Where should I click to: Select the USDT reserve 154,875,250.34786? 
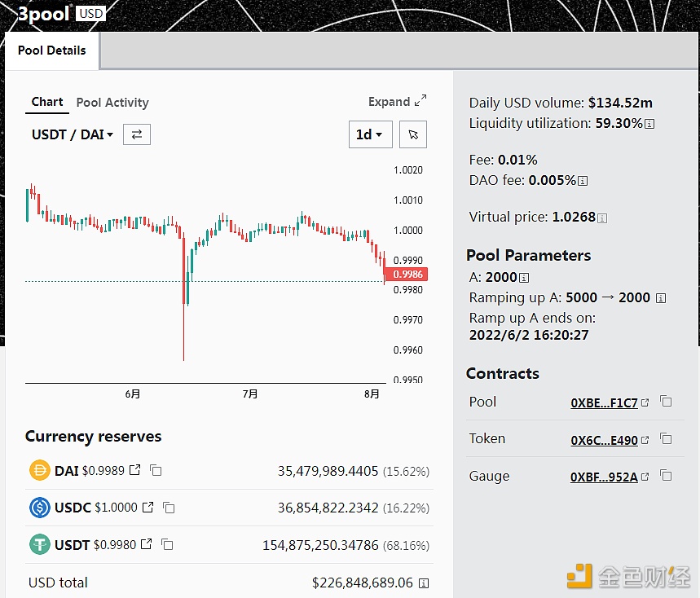click(x=320, y=545)
